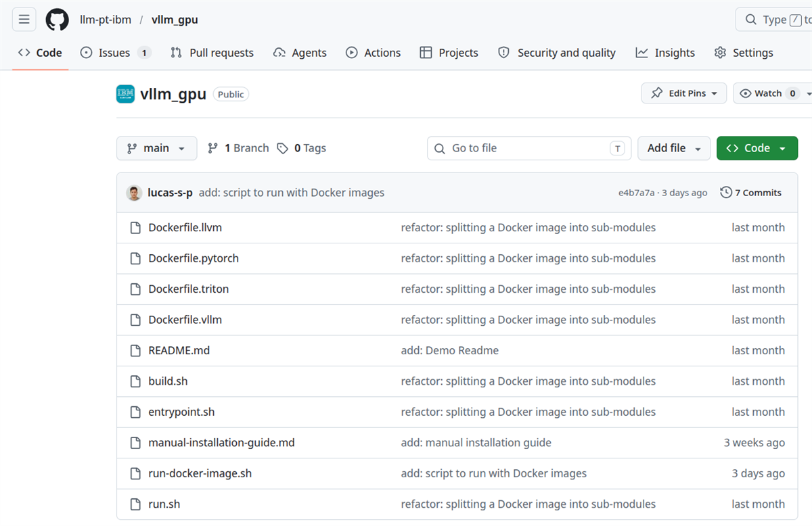Open the 'add: Demo Readme' commit message

(x=450, y=351)
